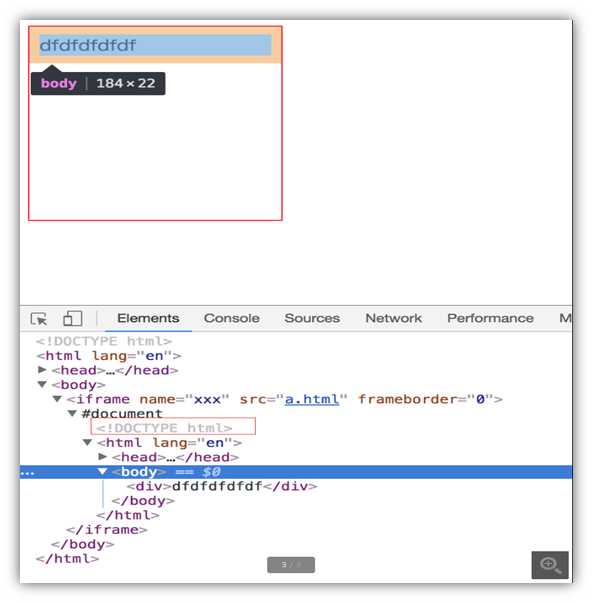Select the closing /iframe row
This screenshot has height=603, width=593.
[107, 530]
